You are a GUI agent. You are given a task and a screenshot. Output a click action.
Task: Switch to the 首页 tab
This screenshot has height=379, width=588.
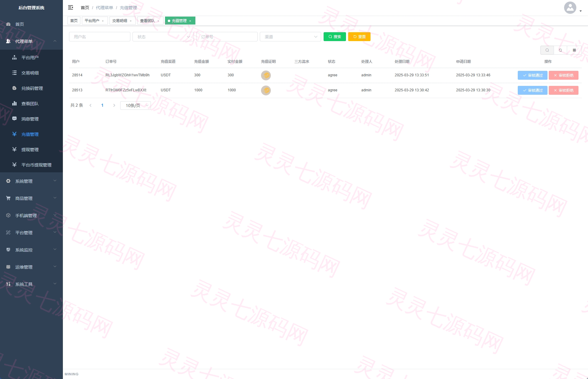point(74,21)
